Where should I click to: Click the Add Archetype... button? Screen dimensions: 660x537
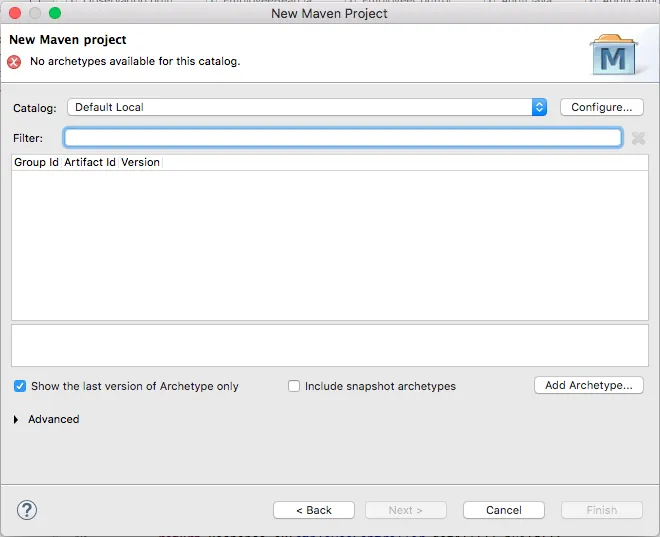[x=588, y=385]
